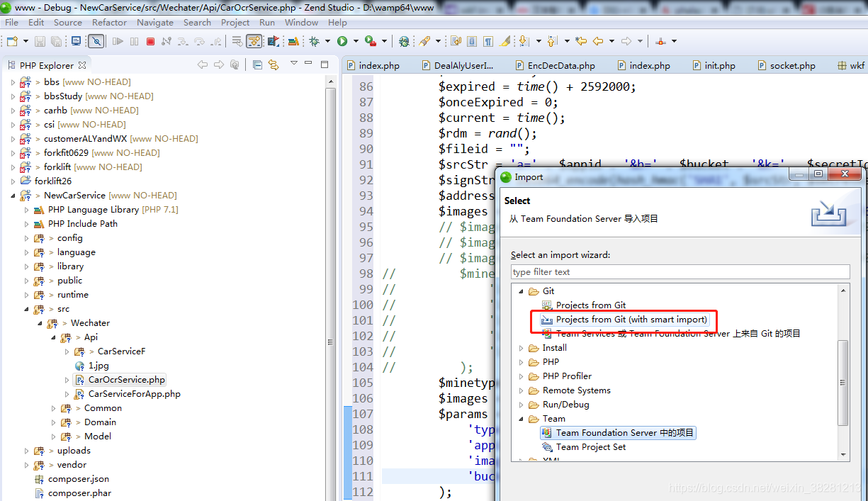Click the green bug Debug icon
Viewport: 868px width, 501px height.
pyautogui.click(x=314, y=41)
